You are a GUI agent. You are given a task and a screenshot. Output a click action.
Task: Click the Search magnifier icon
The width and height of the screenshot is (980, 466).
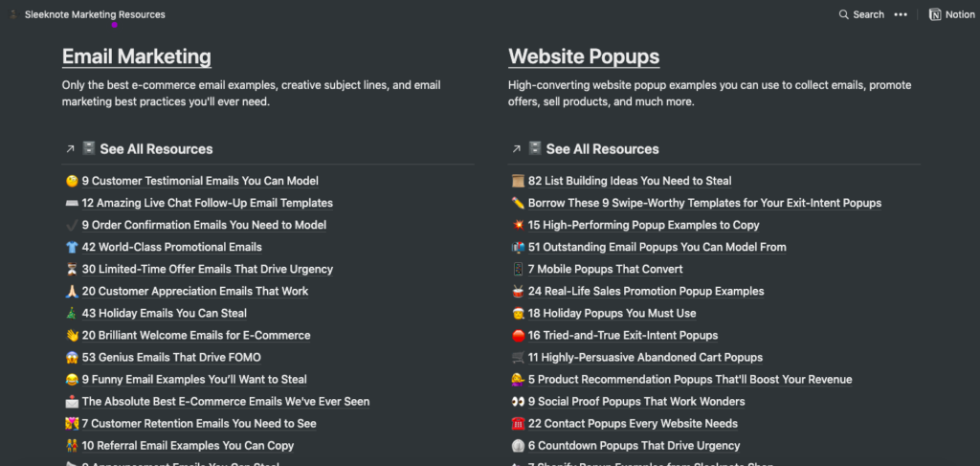pos(843,14)
